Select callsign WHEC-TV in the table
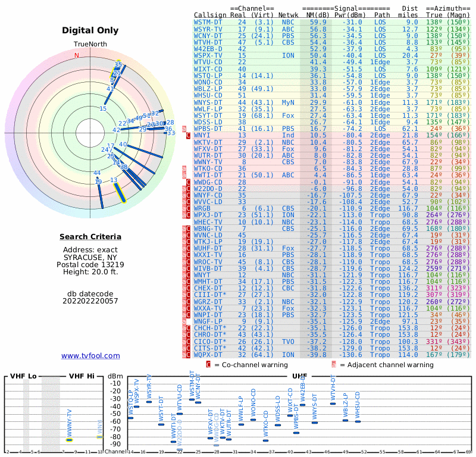Image resolution: width=476 pixels, height=457 pixels. coord(208,223)
